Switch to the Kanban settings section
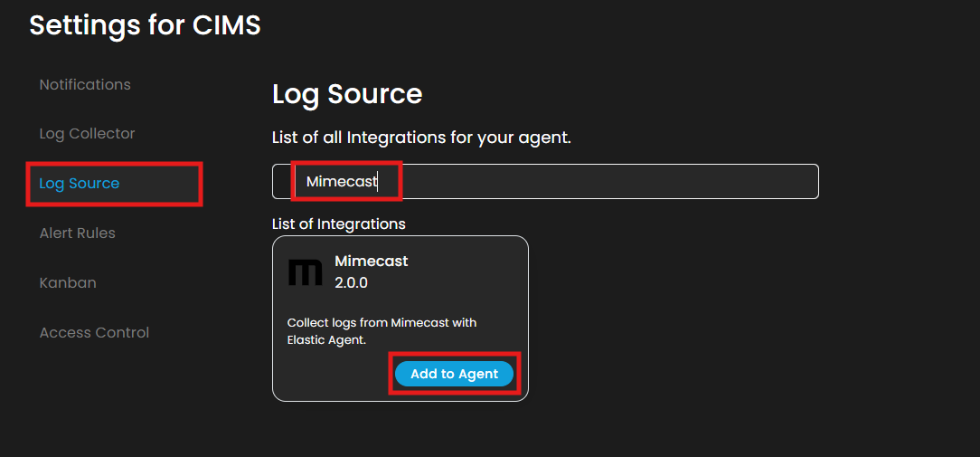Screen dimensions: 980x457 68,283
